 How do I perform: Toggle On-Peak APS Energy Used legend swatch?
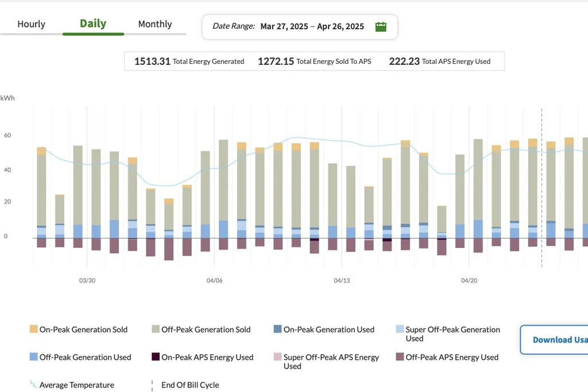click(x=156, y=357)
